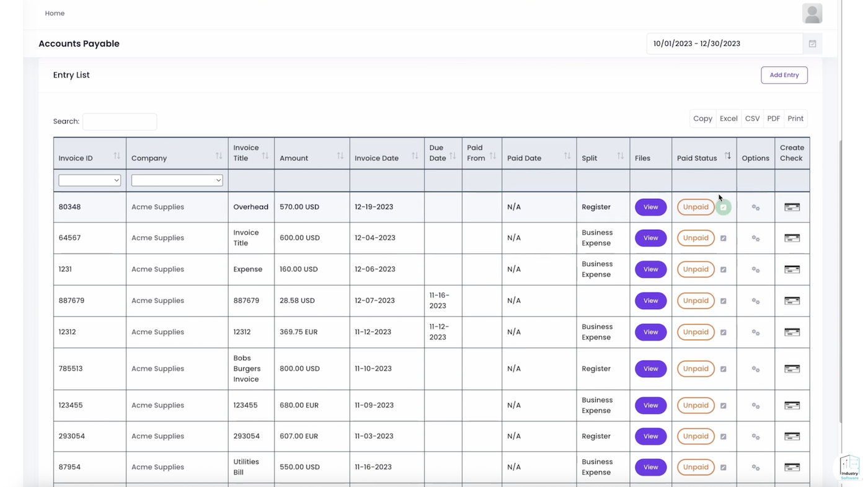Mark invoice 123455's Unpaid badge
Image resolution: width=868 pixels, height=487 pixels.
695,405
